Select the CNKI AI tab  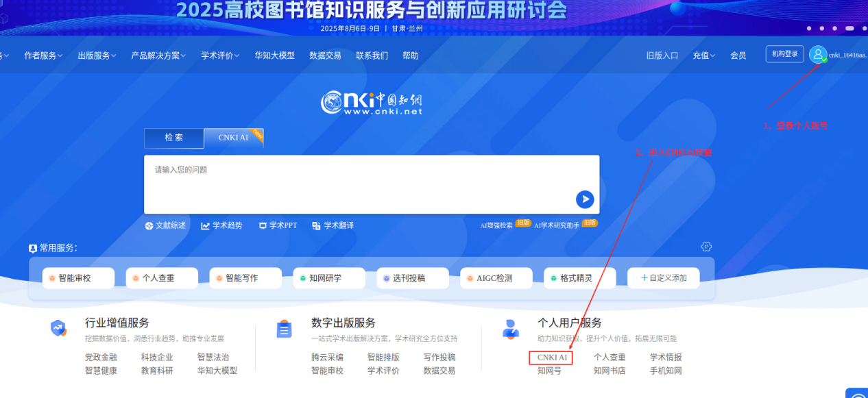click(x=233, y=138)
